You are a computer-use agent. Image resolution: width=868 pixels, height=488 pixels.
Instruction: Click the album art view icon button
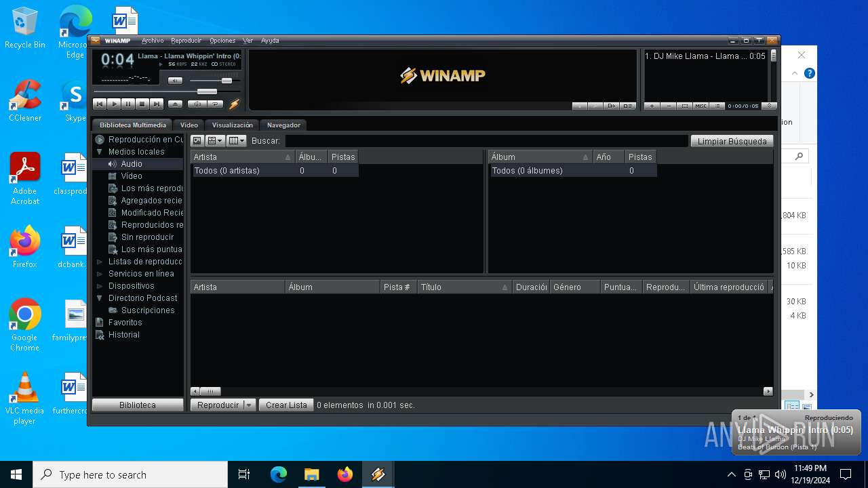click(197, 141)
